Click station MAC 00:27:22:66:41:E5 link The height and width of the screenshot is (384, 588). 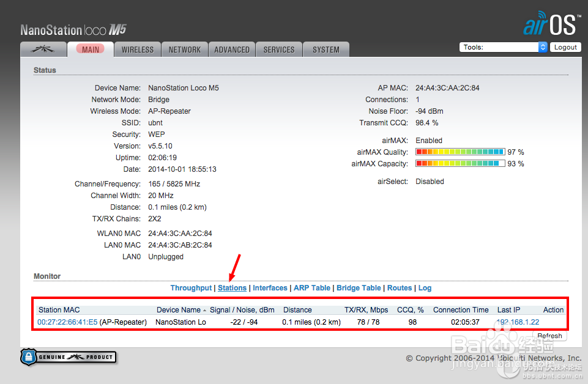(x=67, y=322)
